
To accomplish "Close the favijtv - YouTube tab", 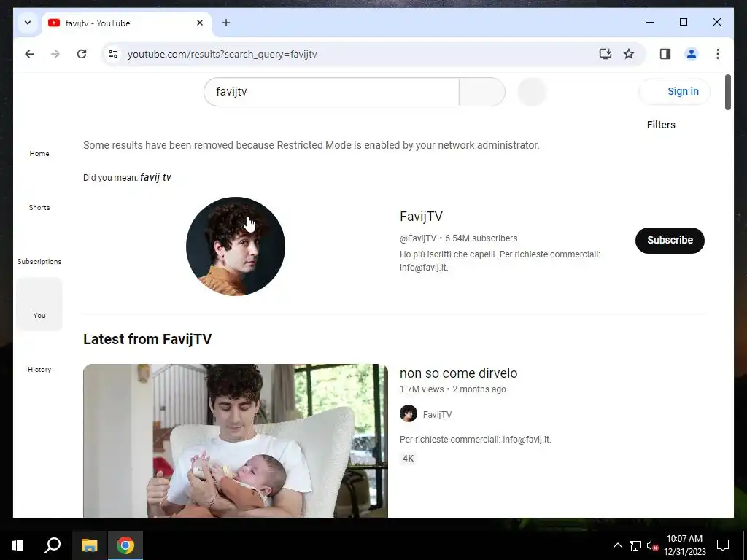I will click(x=200, y=23).
